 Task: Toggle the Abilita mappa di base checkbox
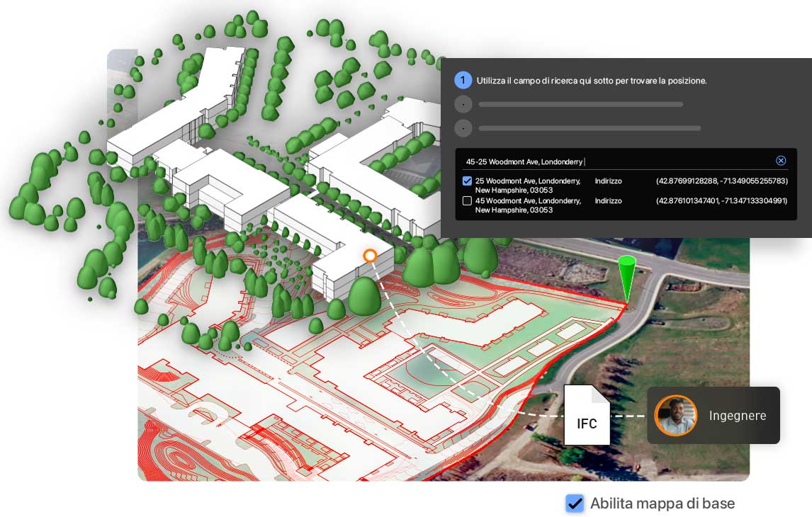point(575,503)
